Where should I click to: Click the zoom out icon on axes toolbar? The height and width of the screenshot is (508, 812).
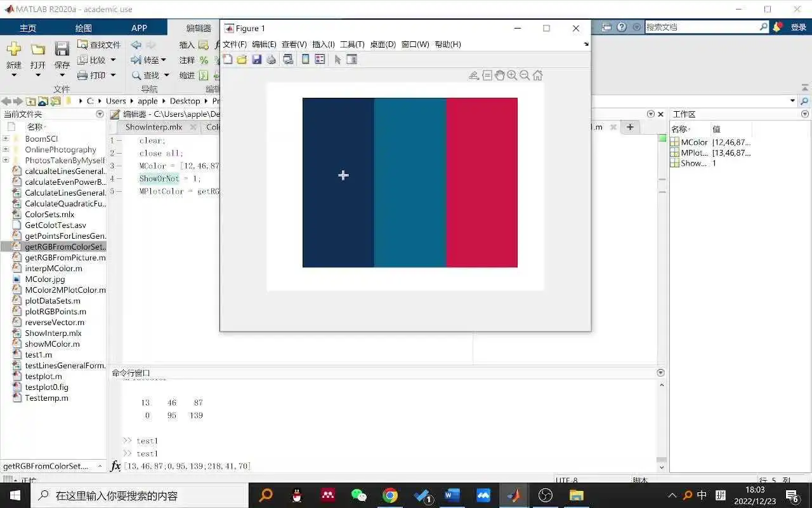pyautogui.click(x=525, y=76)
